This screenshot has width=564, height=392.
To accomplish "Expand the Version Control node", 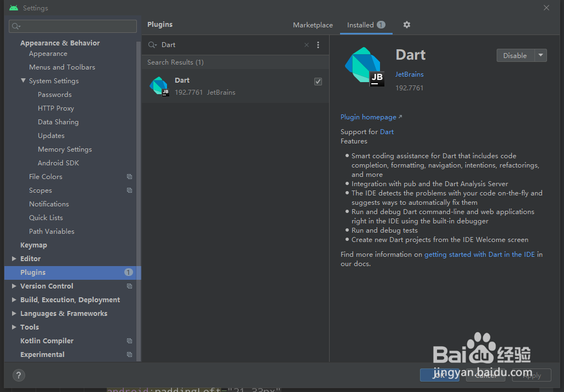I will 14,286.
